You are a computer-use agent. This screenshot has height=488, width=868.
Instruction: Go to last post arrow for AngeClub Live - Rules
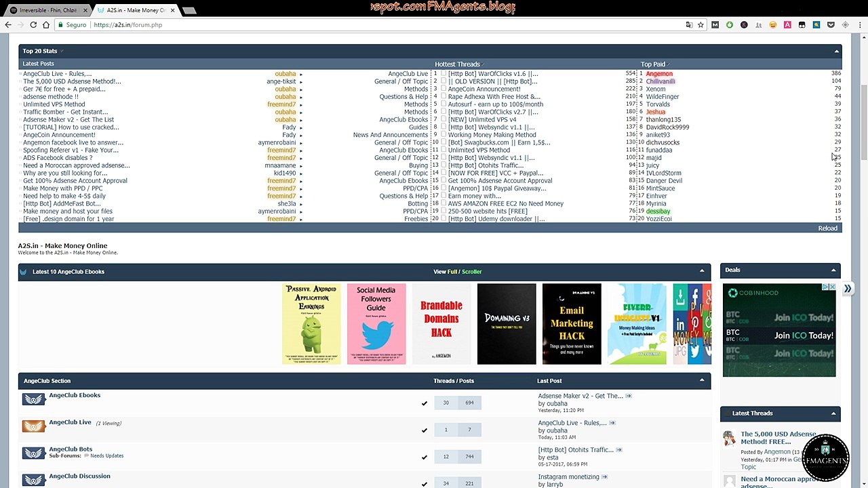point(612,423)
